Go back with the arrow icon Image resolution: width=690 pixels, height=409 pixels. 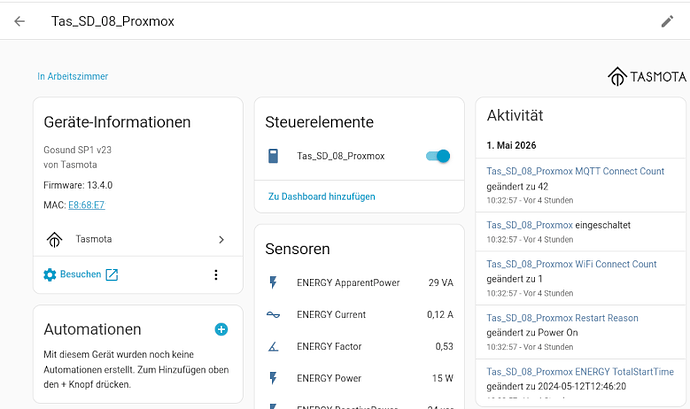tap(19, 21)
